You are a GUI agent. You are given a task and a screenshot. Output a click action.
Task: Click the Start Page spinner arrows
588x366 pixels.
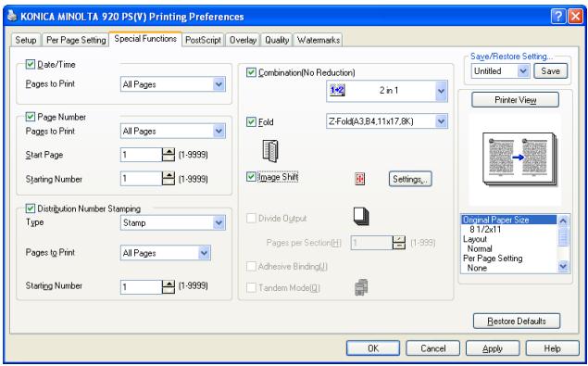(169, 155)
